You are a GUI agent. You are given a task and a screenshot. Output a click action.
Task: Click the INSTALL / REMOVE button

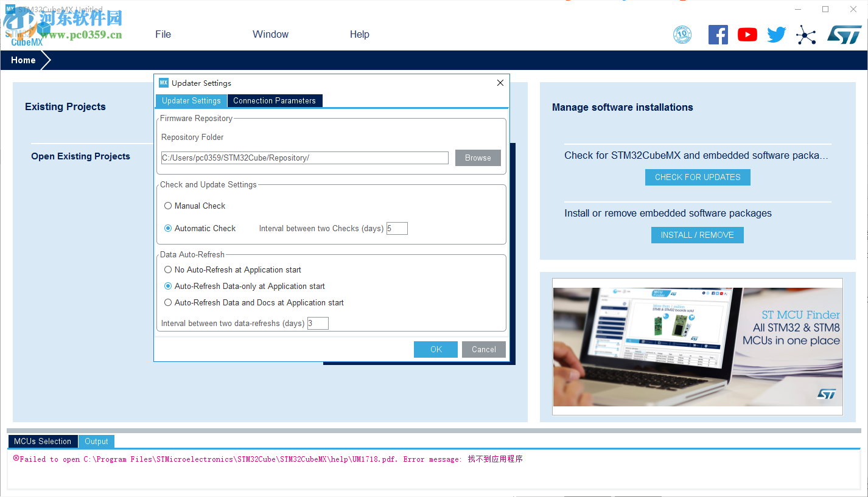[697, 235]
